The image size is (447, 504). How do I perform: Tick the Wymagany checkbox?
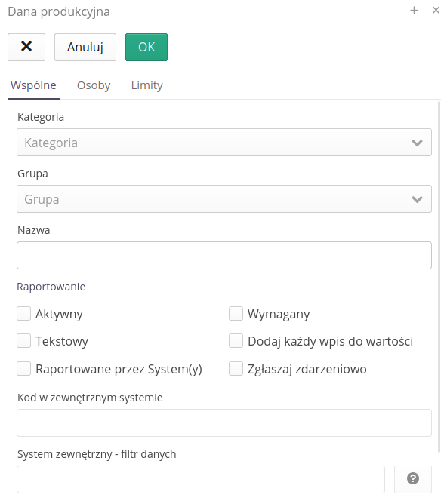(236, 313)
